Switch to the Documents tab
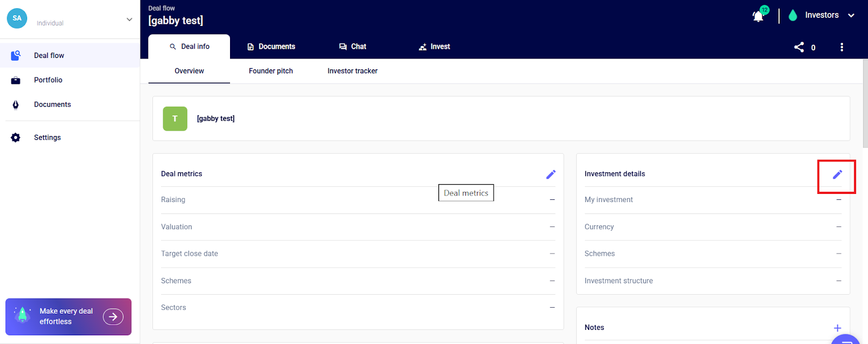Viewport: 868px width, 344px height. [271, 47]
